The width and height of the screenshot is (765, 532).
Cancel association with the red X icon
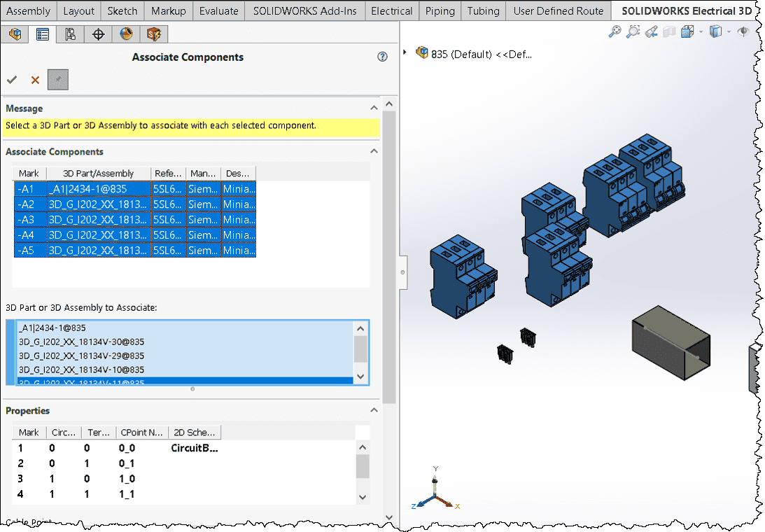point(35,79)
